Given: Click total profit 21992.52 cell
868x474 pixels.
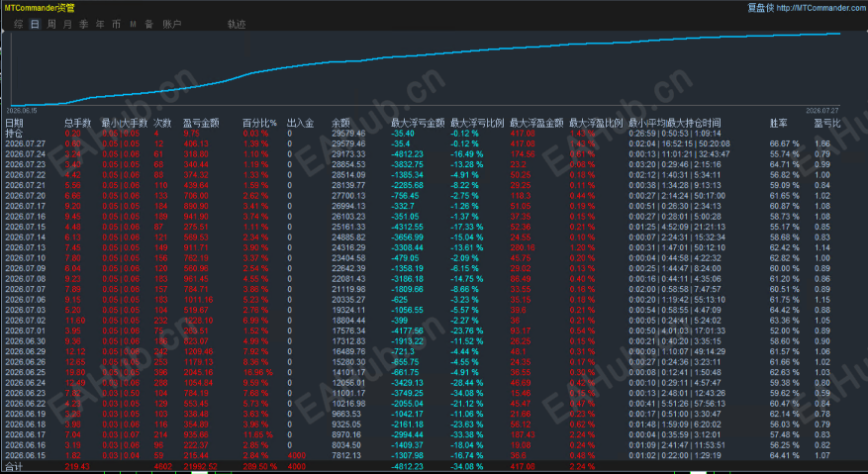Looking at the screenshot, I should [x=200, y=466].
